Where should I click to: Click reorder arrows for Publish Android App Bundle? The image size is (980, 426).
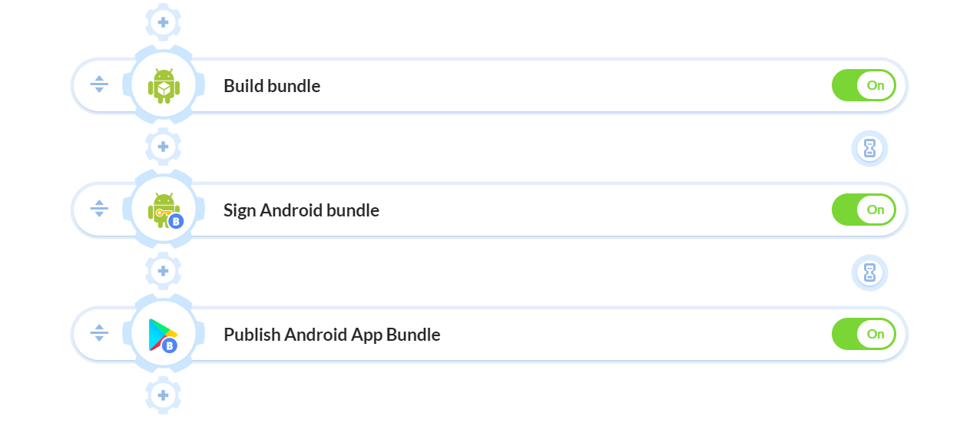coord(99,333)
